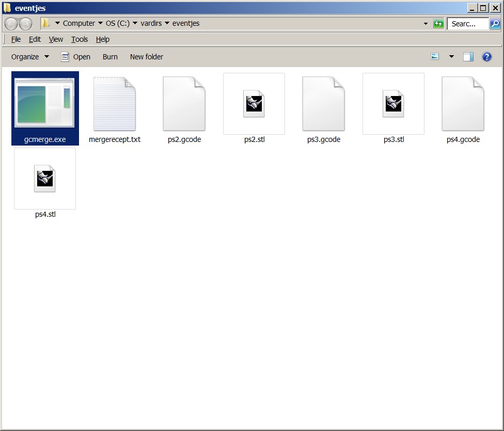The height and width of the screenshot is (431, 504).
Task: Click the ps2.gcode file name label
Action: [x=184, y=139]
